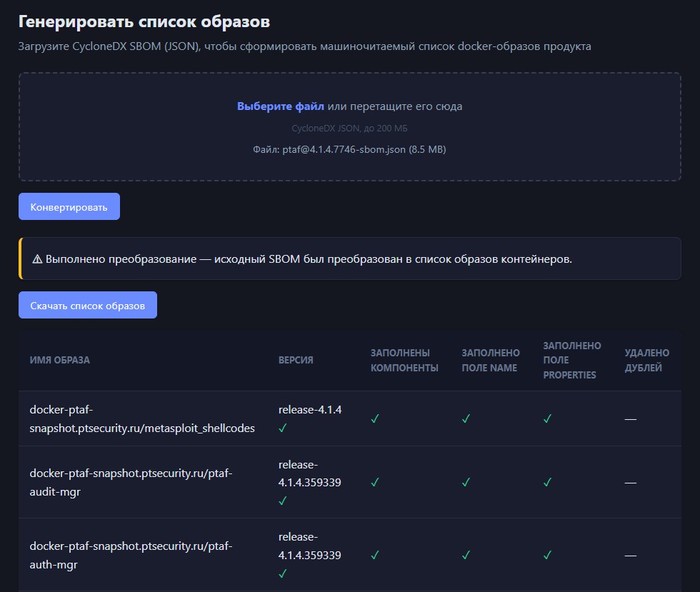Click the version checkmark in the metasploit_shellcodes row
This screenshot has width=700, height=592.
(283, 428)
